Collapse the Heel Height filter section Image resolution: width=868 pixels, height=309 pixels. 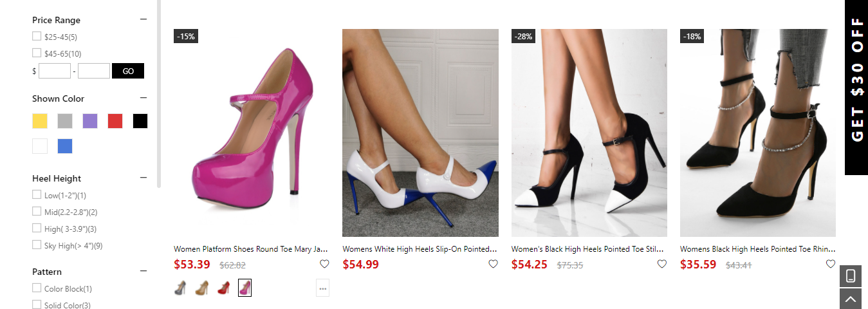pyautogui.click(x=143, y=178)
